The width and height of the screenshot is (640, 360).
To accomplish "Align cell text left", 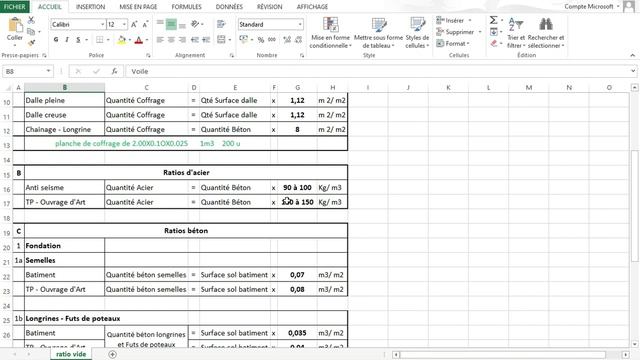I will tap(160, 40).
